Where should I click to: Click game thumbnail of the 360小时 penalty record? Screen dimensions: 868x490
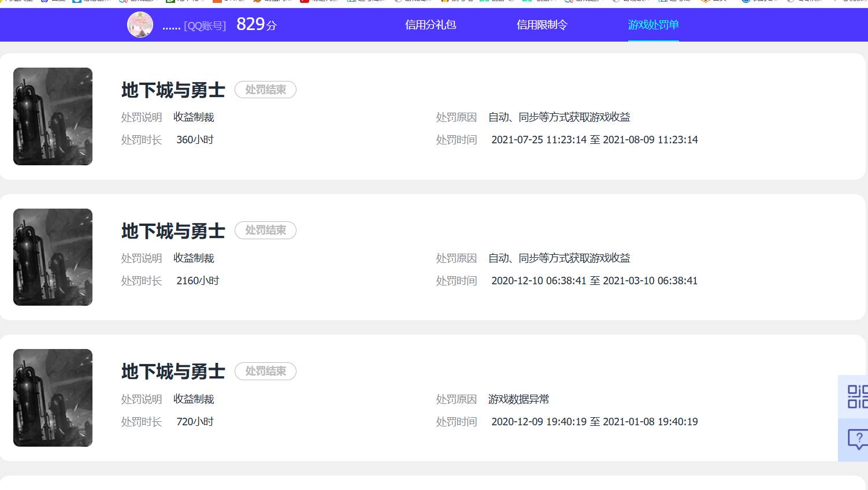coord(53,116)
